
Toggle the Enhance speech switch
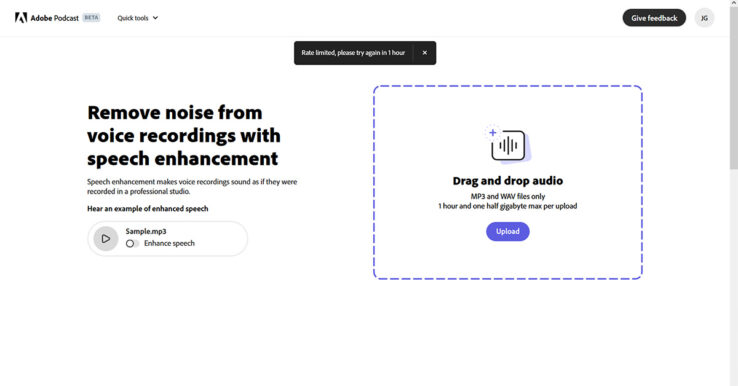click(x=132, y=243)
